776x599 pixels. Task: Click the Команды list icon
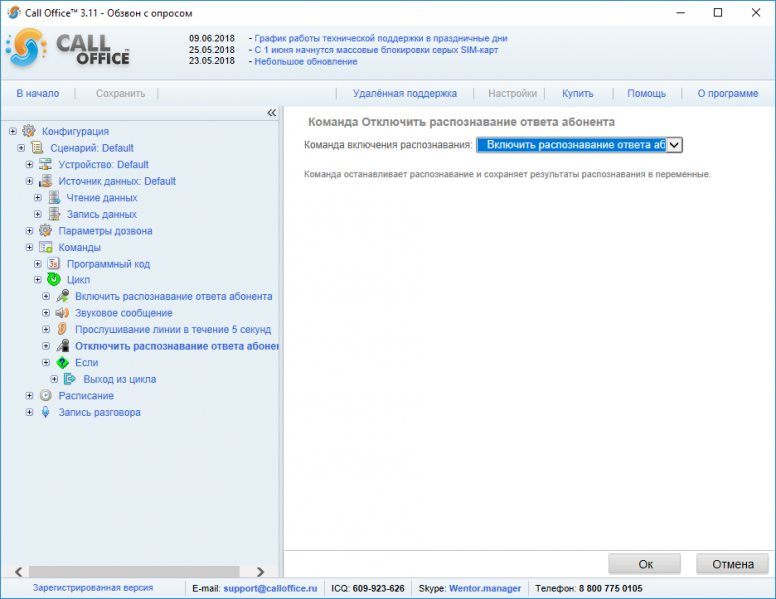(46, 247)
